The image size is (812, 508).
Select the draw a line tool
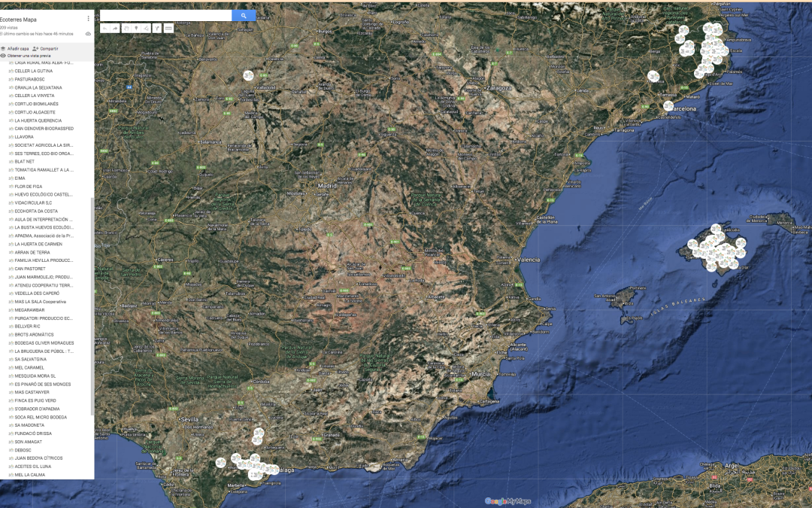[146, 29]
